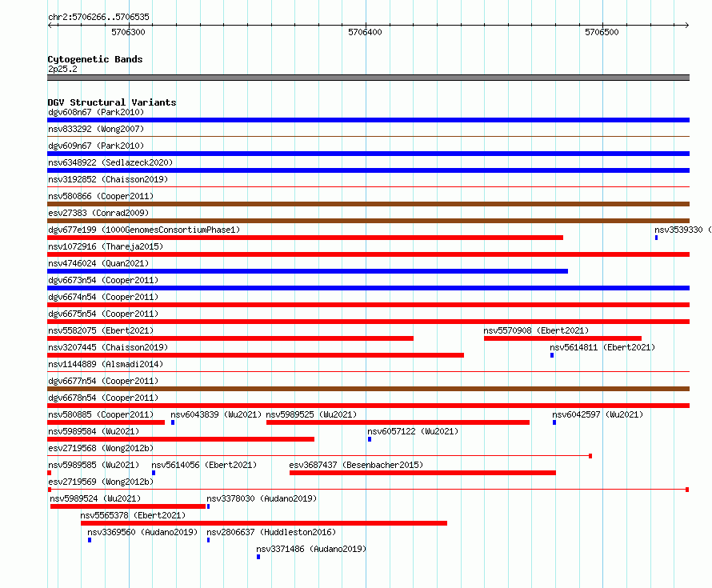
Task: Click dgv677e199 (1000GenomesConsortiumPhase1) label
Action: tap(144, 230)
